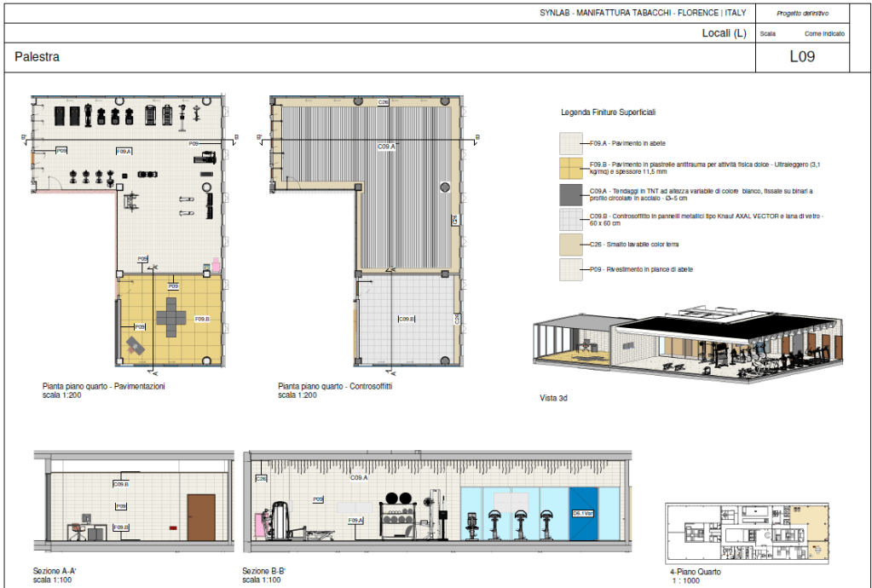Click the Palestra sheet title
Viewport: 872px width, 588px height.
37,58
